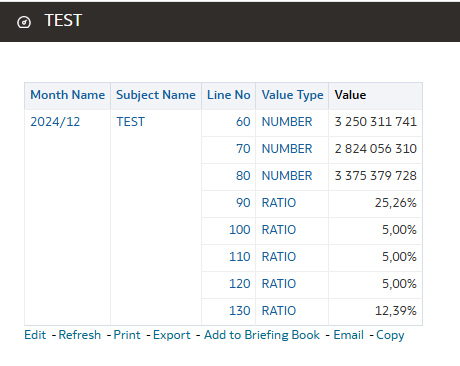The width and height of the screenshot is (460, 366).
Task: Select Add to Briefing Book
Action: [262, 335]
